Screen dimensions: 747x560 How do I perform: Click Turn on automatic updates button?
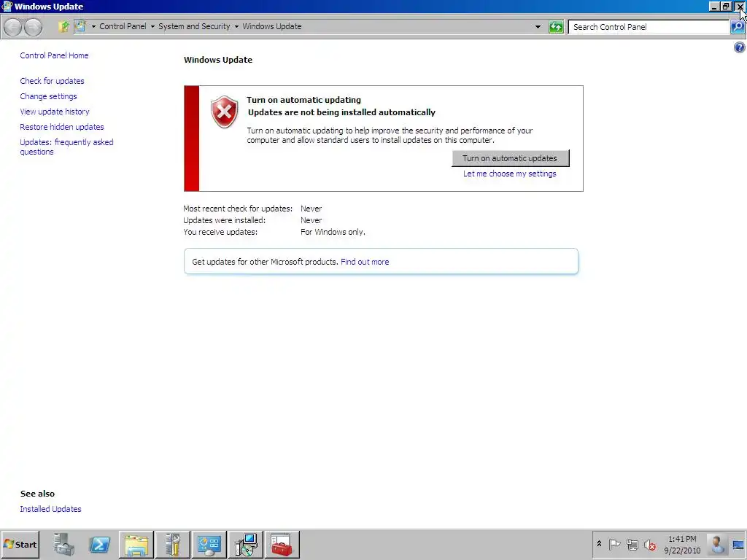[510, 158]
